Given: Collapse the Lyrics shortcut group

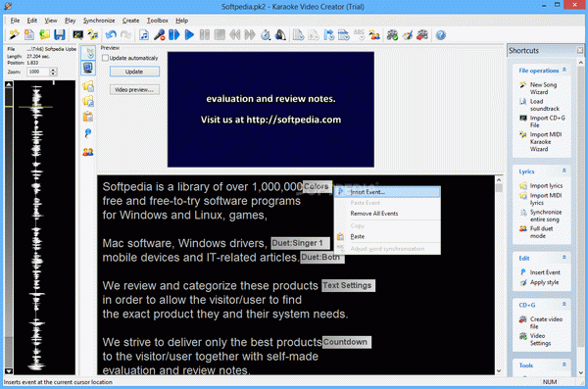Looking at the screenshot, I should tap(564, 171).
